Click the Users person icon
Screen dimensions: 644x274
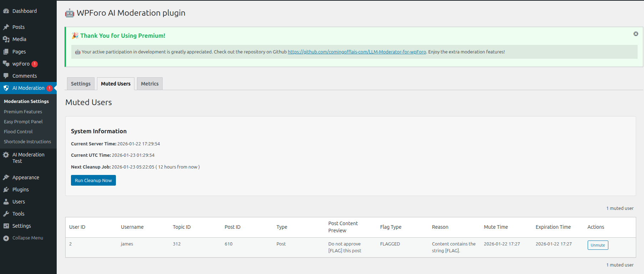coord(6,202)
